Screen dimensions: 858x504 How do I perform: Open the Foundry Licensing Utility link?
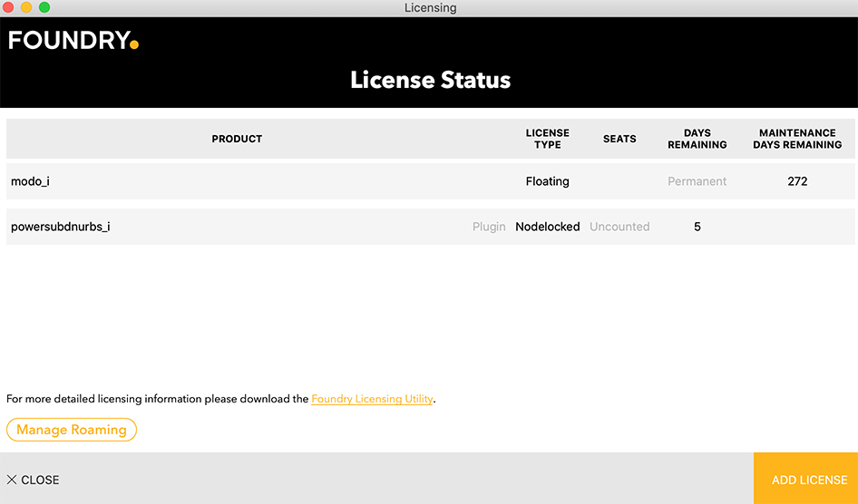tap(372, 399)
